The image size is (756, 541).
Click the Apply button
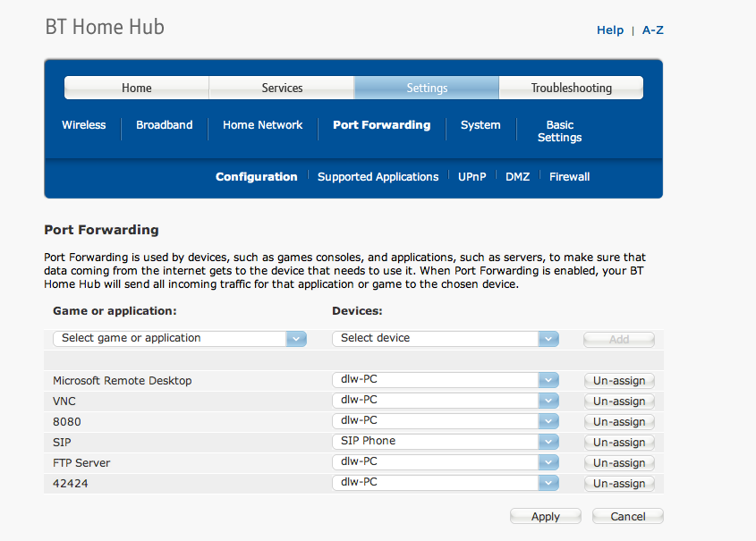[x=546, y=517]
